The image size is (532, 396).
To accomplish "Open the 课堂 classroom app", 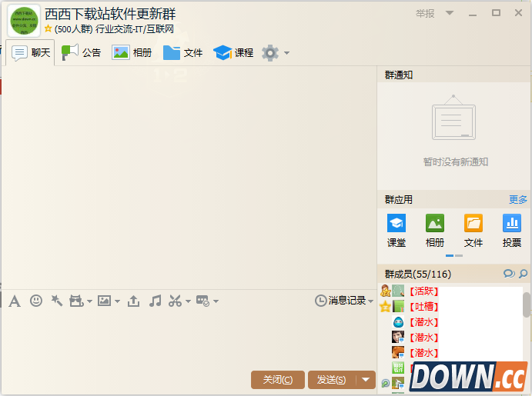I will click(x=396, y=231).
